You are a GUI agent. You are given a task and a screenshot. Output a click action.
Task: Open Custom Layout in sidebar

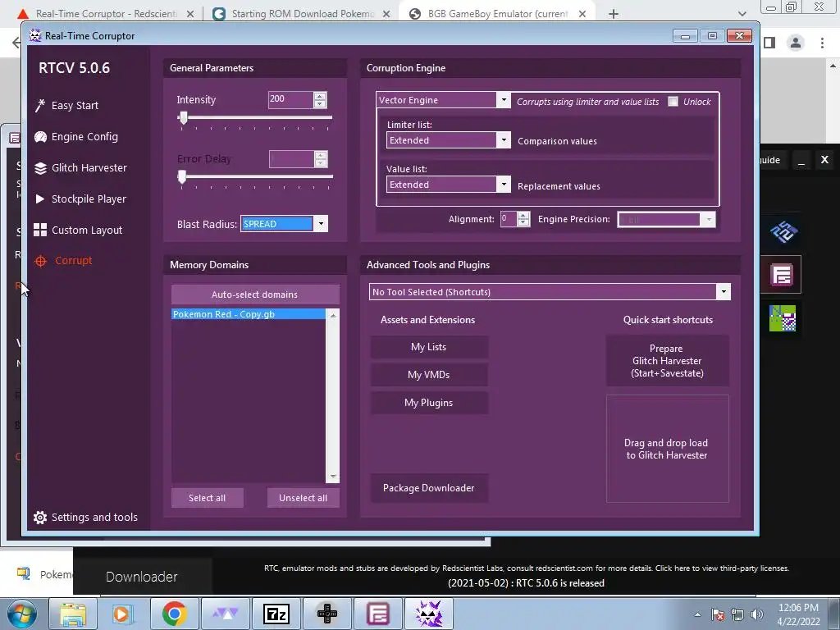(x=78, y=230)
